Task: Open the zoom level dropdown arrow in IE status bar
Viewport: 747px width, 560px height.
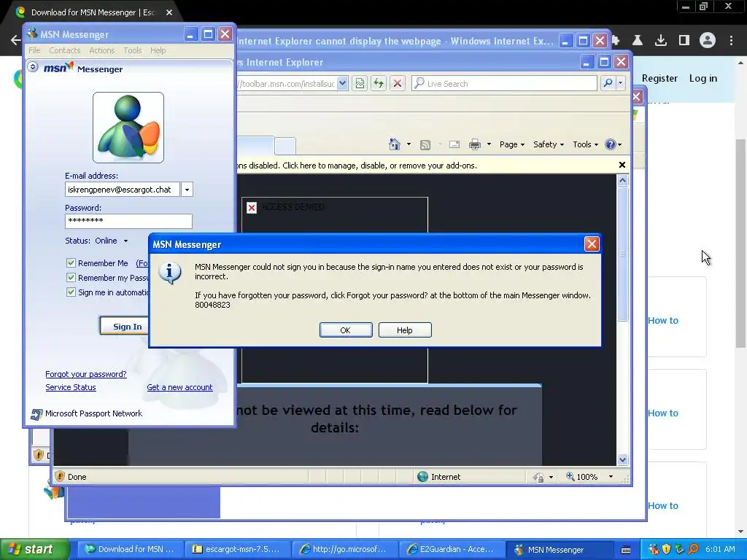Action: (x=611, y=476)
